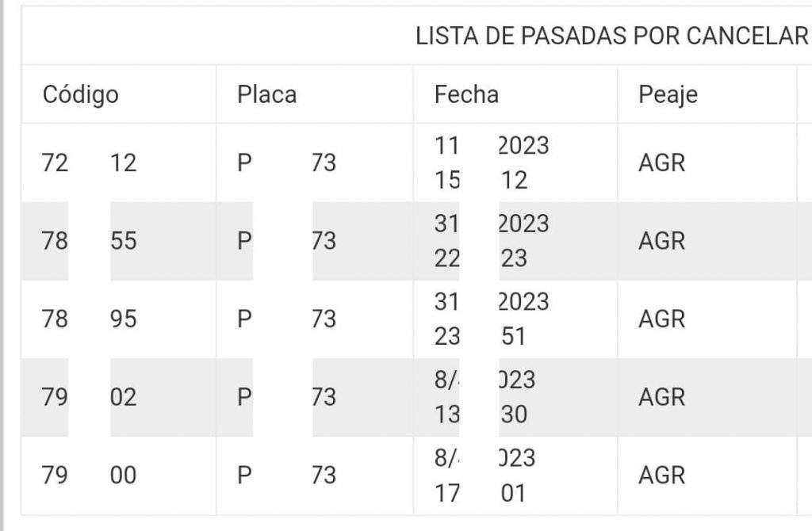812x531 pixels.
Task: Select the Fecha column header
Action: [x=466, y=95]
